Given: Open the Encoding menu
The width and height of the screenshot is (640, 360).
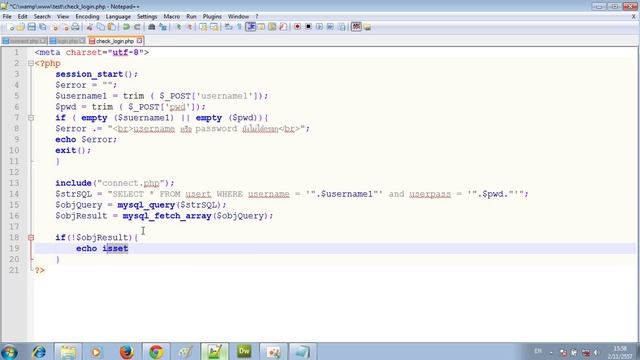Looking at the screenshot, I should tap(87, 16).
